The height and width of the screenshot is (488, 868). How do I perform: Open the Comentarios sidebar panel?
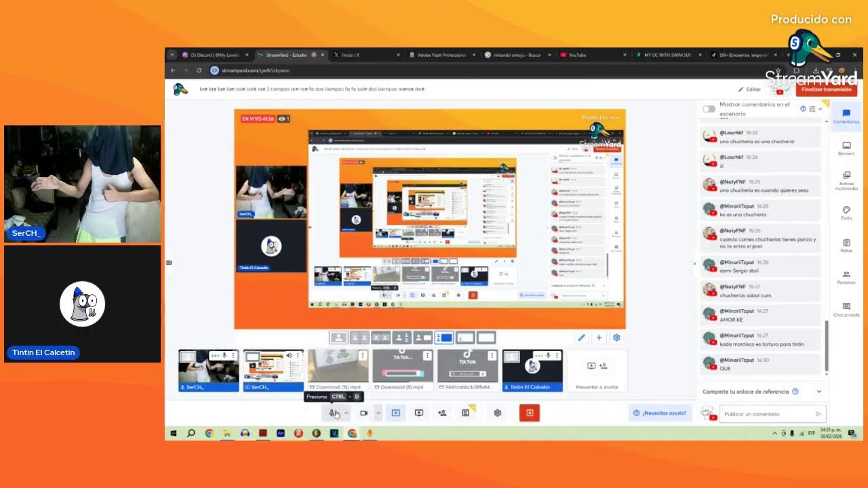[x=846, y=117]
